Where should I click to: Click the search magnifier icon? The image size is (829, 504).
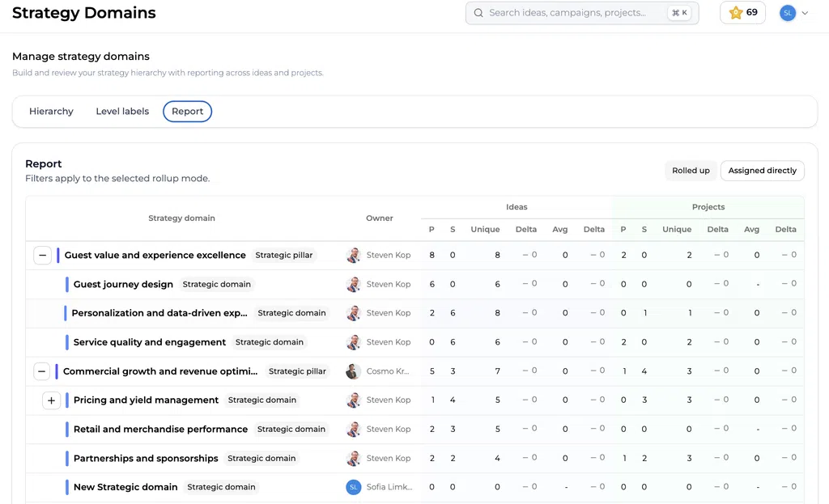478,13
